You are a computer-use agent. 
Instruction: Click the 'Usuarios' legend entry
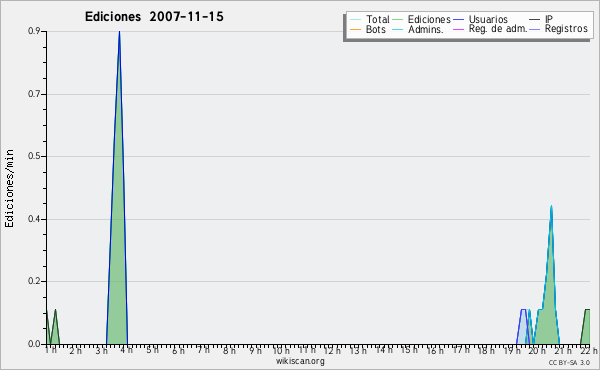481,19
